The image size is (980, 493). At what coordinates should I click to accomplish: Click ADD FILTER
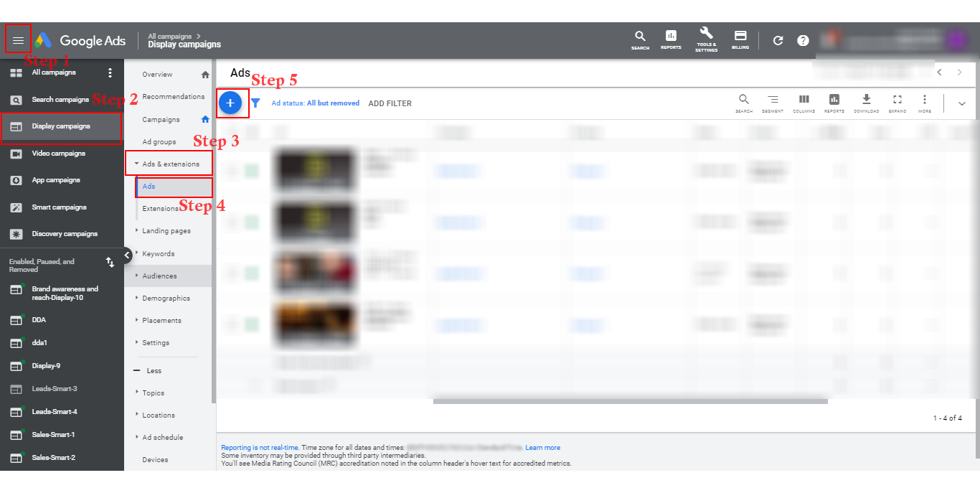click(390, 103)
